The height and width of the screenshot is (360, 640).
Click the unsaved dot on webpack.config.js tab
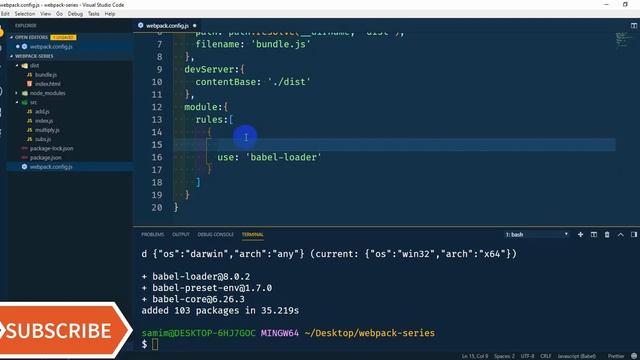point(194,25)
